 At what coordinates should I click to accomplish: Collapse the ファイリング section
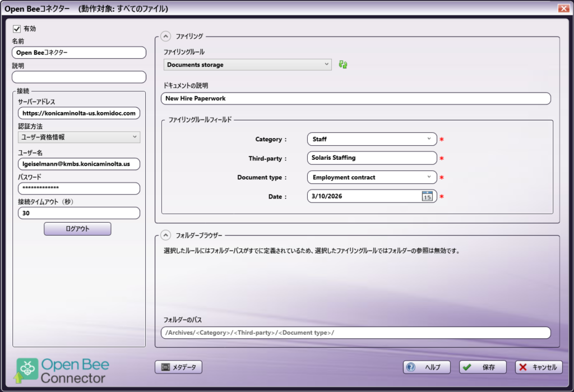point(165,36)
